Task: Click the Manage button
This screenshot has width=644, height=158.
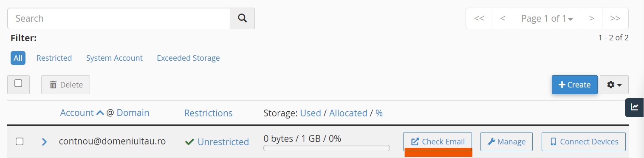Action: pos(506,141)
